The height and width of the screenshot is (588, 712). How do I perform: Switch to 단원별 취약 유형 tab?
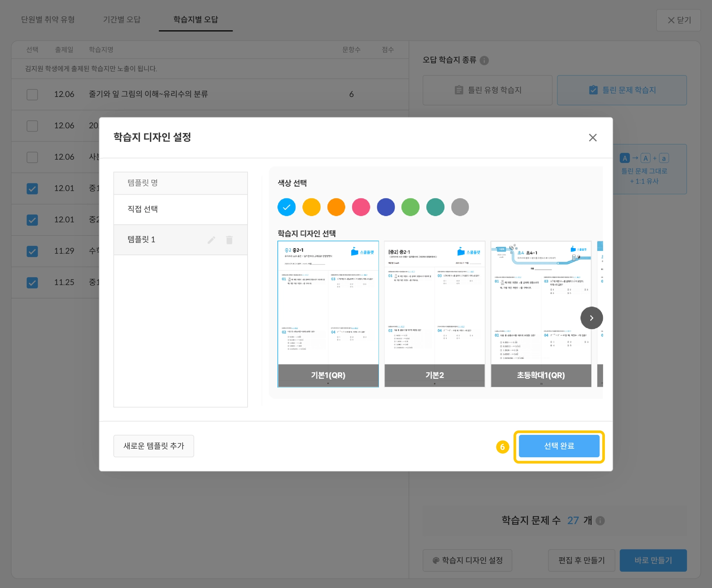click(48, 20)
